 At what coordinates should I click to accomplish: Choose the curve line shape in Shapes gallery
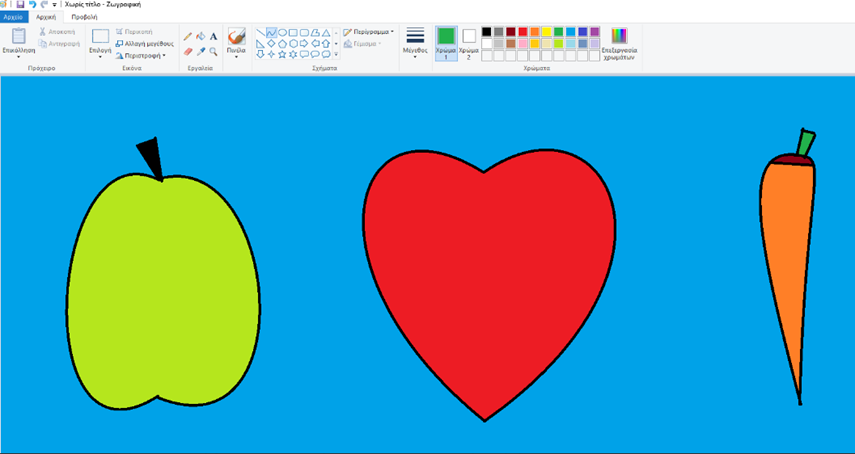272,33
